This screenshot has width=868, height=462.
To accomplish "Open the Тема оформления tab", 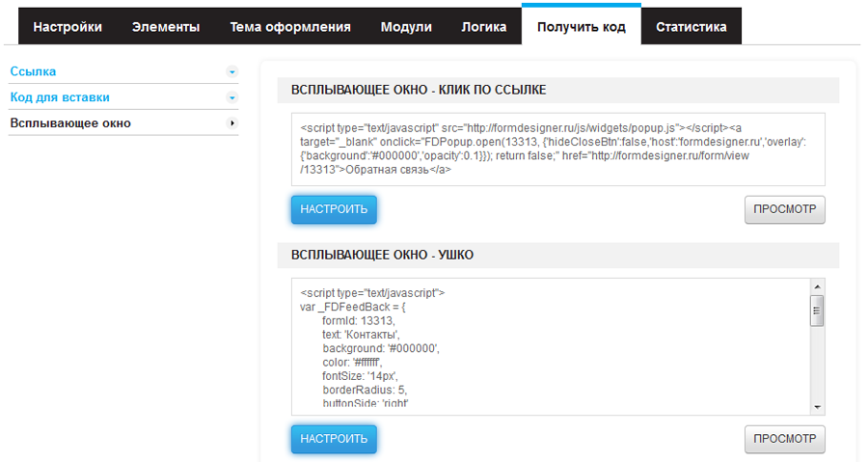I will coord(290,27).
